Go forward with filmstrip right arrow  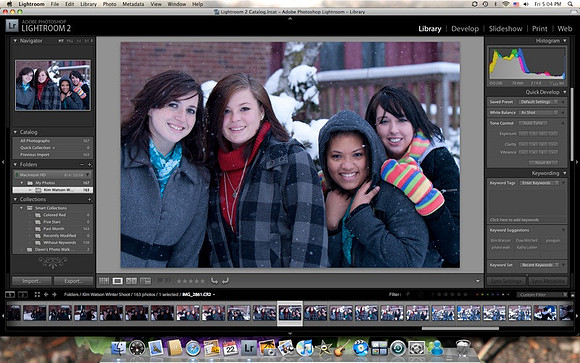click(54, 295)
